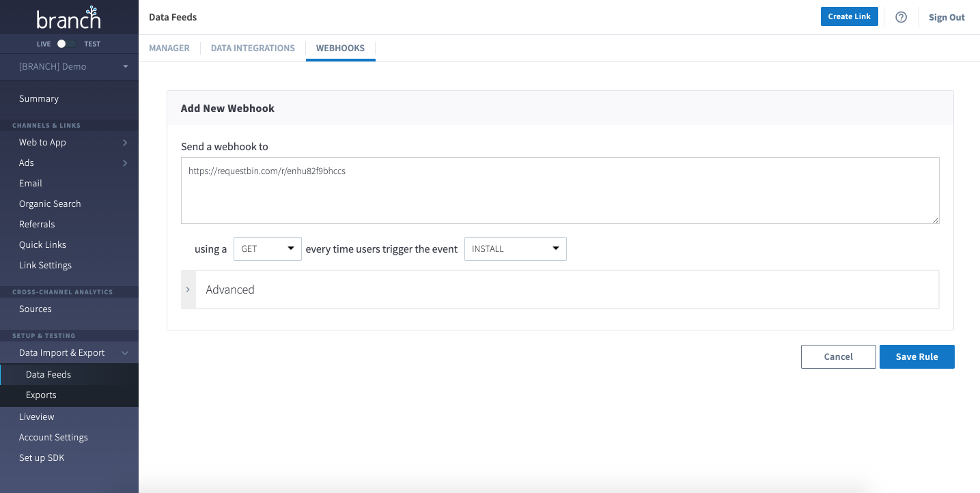Click the Branch logo
The height and width of the screenshot is (493, 980).
(69, 18)
